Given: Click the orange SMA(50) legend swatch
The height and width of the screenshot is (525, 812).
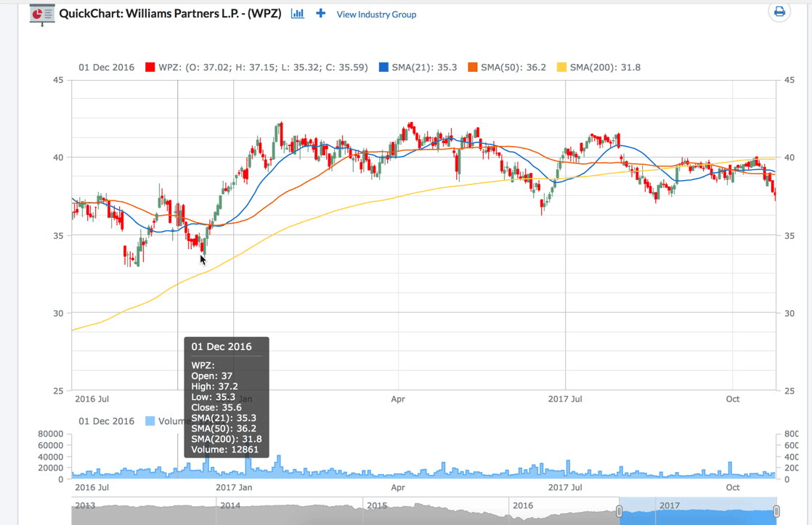Looking at the screenshot, I should tap(473, 68).
